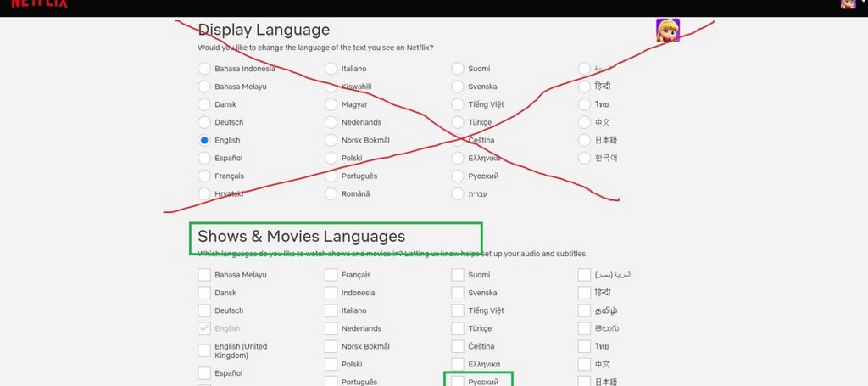Check Deutsch shows language box
The height and width of the screenshot is (386, 868).
click(x=204, y=310)
